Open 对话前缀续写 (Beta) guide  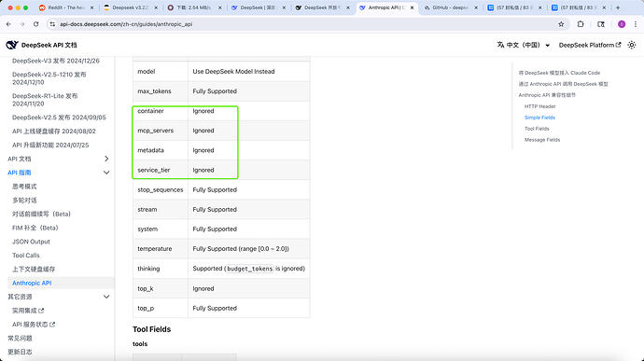[x=41, y=214]
